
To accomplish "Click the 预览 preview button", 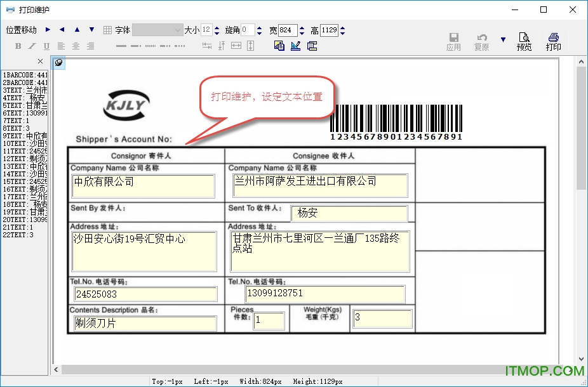I will point(524,41).
